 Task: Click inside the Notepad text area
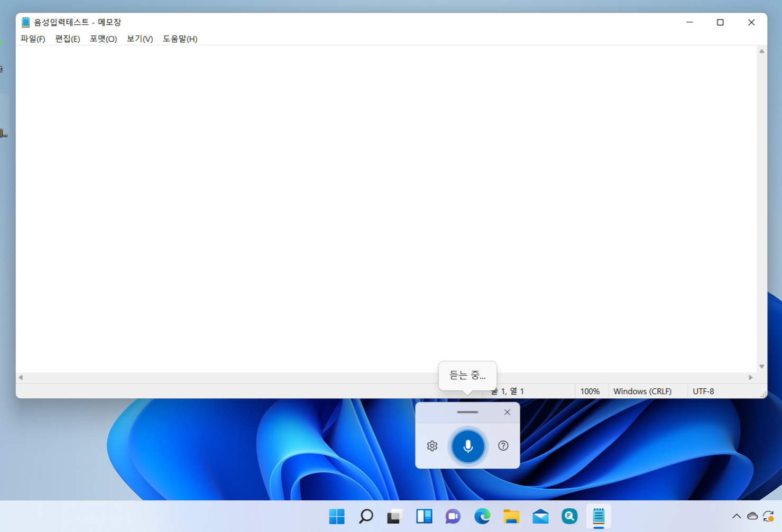(386, 209)
